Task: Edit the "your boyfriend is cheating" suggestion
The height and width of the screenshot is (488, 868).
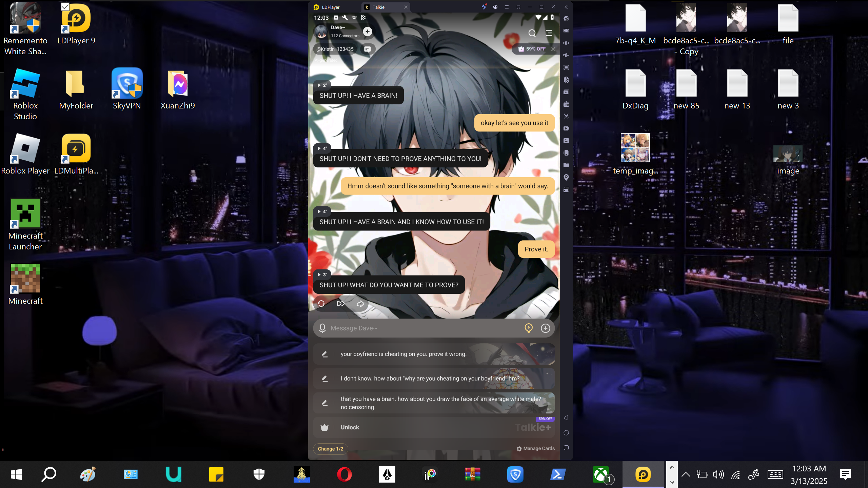Action: point(324,354)
